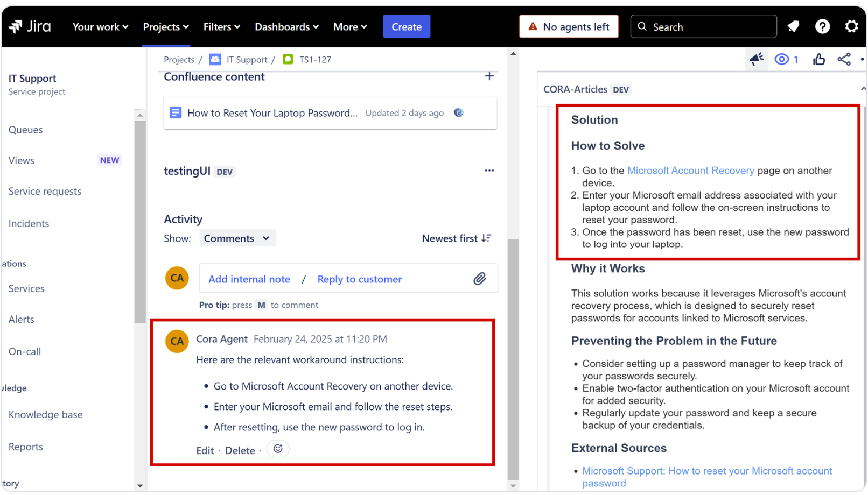Open the Your work dropdown
868x495 pixels.
[100, 27]
